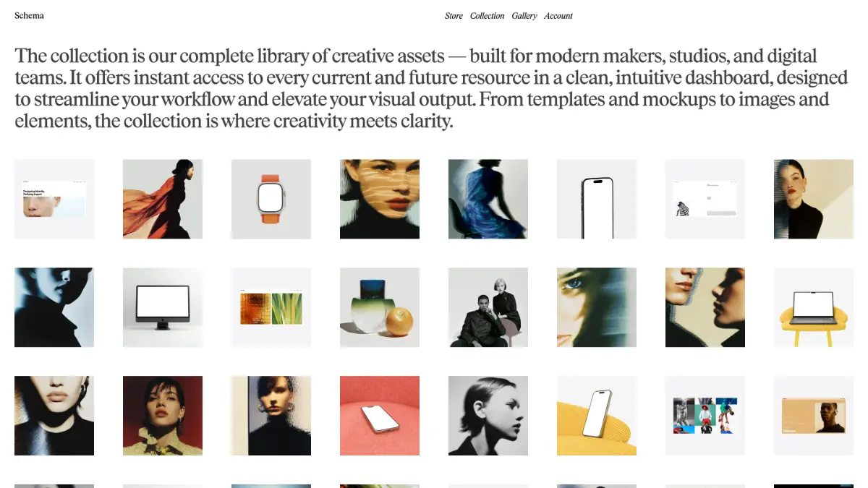The image size is (868, 488).
Task: Open the tan website template with man portrait
Action: click(x=814, y=416)
